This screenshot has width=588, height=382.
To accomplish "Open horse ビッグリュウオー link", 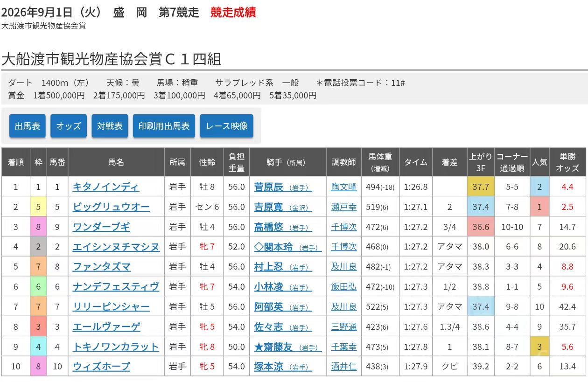I will point(111,207).
